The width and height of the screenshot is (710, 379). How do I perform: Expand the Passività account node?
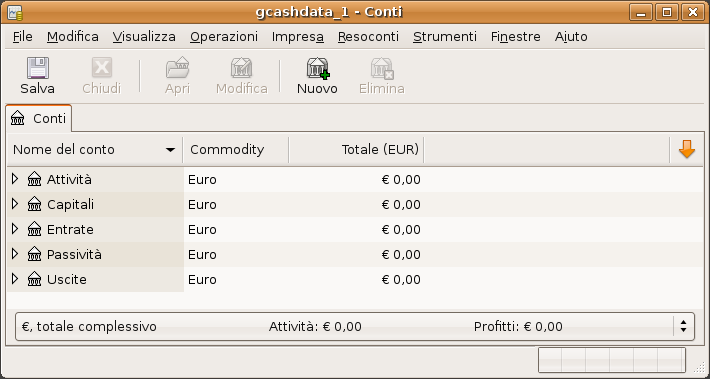tap(15, 254)
